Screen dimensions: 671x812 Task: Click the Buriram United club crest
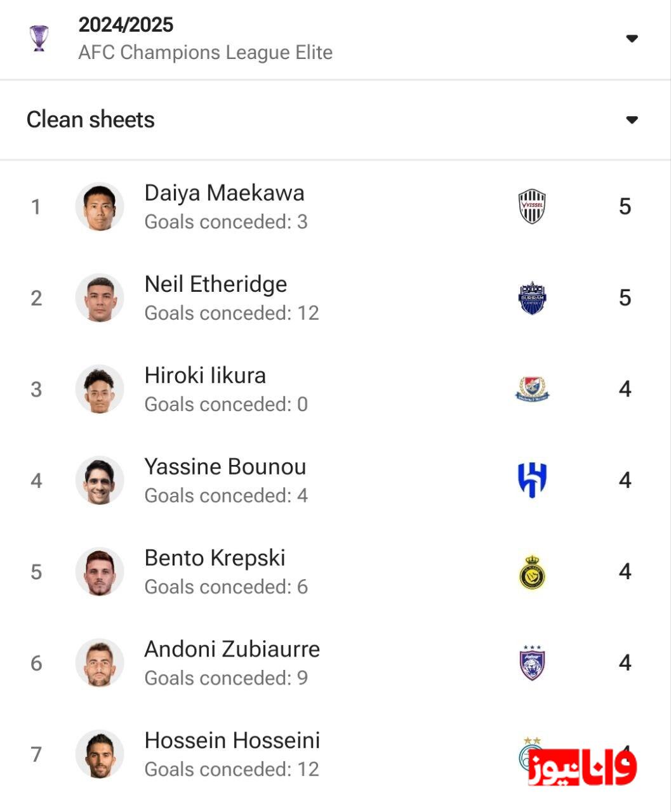coord(532,298)
